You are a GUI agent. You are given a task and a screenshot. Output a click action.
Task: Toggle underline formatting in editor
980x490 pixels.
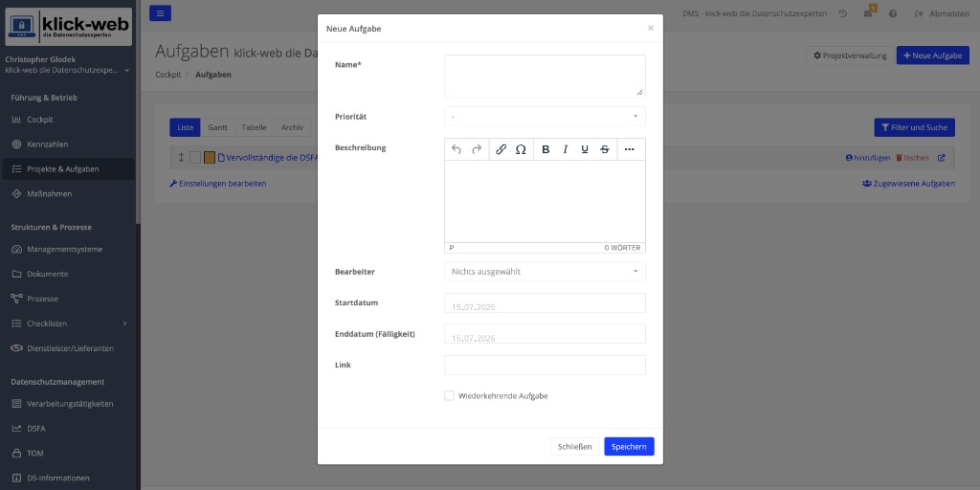click(585, 149)
